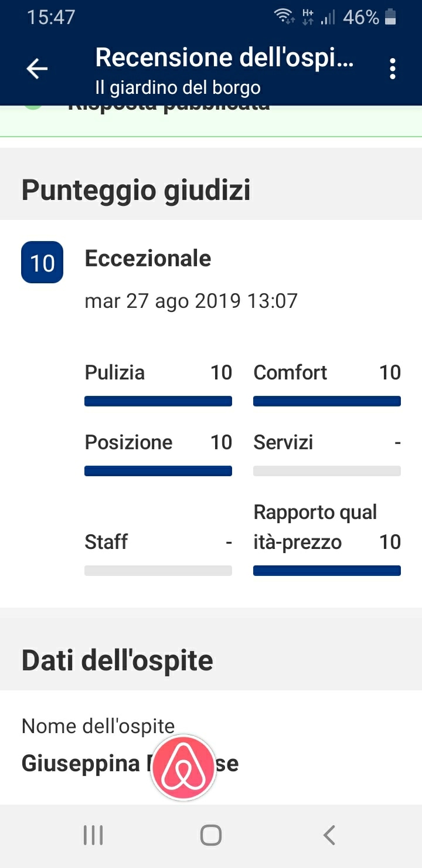Select the empty Servizi rating bar

tap(327, 471)
